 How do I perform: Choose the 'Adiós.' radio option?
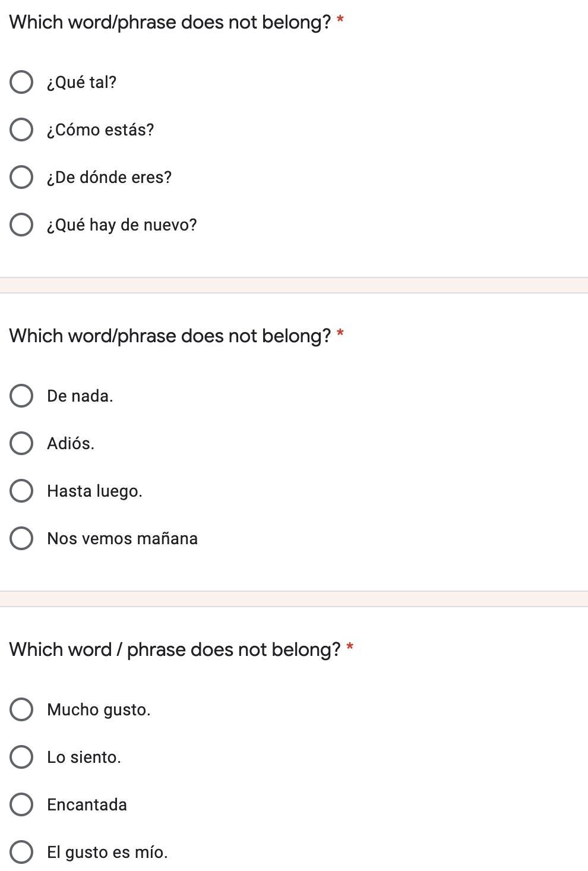point(21,443)
